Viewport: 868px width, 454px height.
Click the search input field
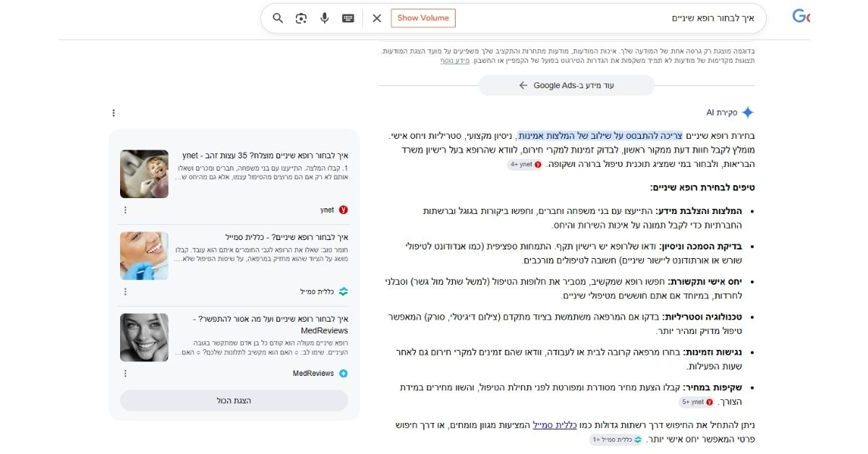point(608,18)
